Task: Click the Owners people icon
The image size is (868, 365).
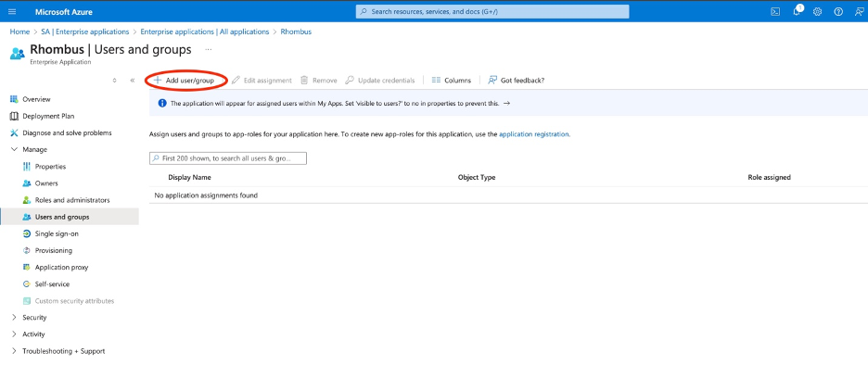Action: [x=27, y=183]
